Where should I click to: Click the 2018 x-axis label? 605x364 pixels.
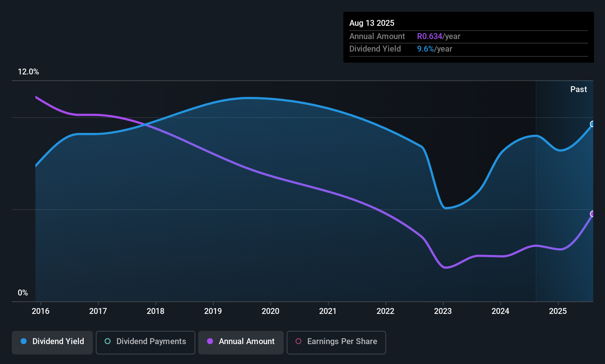(x=155, y=311)
